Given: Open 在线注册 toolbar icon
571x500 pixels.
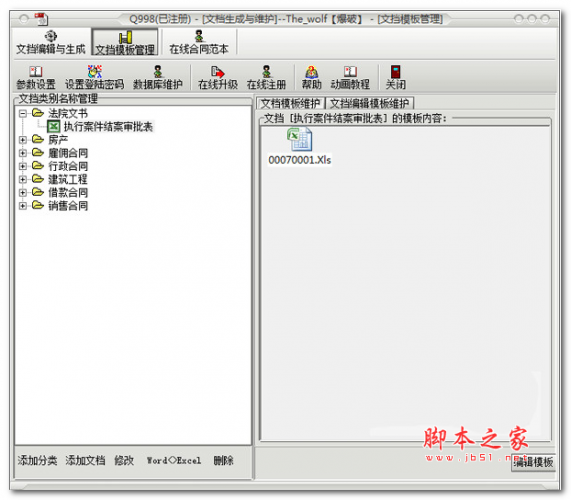Looking at the screenshot, I should point(266,71).
